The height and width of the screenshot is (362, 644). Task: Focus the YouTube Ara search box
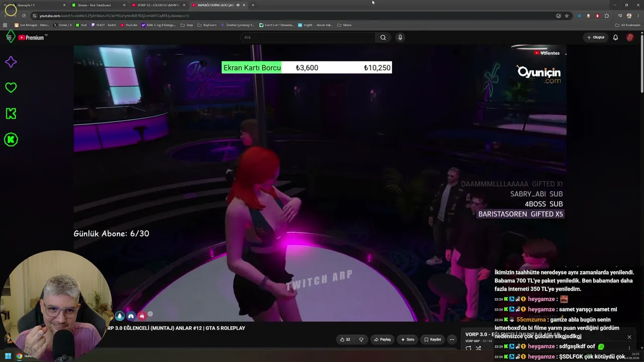point(307,37)
